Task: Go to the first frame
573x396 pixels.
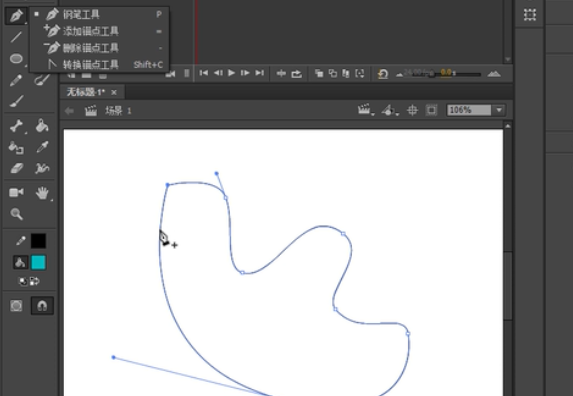Action: (204, 73)
